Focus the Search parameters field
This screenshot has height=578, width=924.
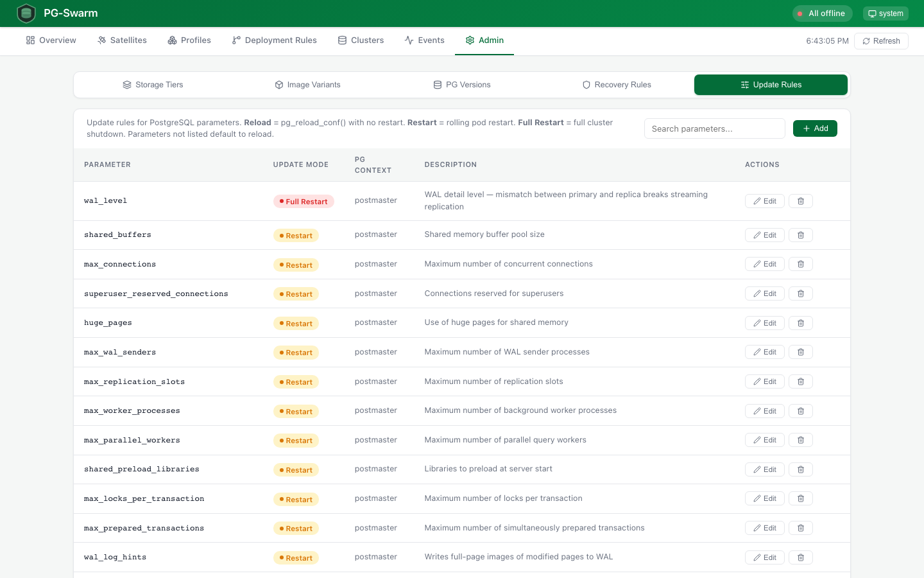[x=714, y=128]
